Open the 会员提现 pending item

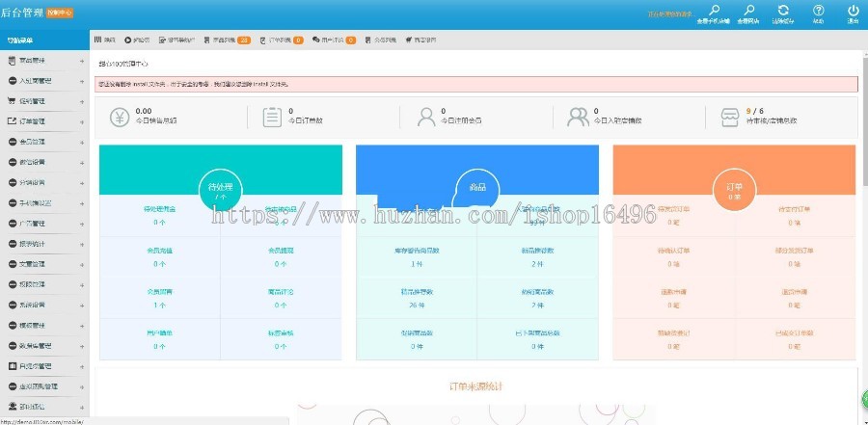click(x=281, y=257)
